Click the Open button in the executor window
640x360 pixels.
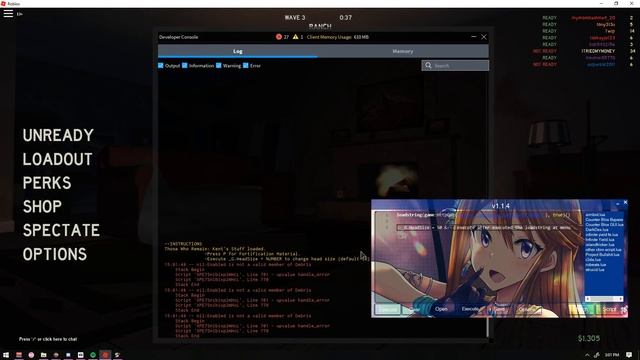441,309
